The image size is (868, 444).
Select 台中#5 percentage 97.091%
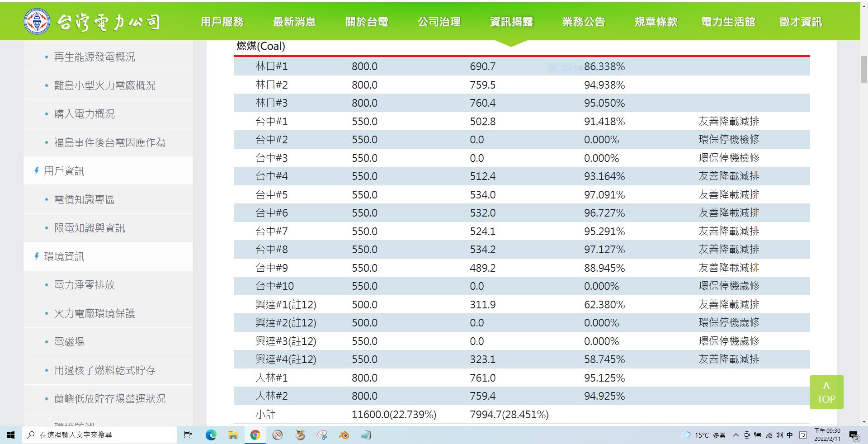tap(604, 195)
